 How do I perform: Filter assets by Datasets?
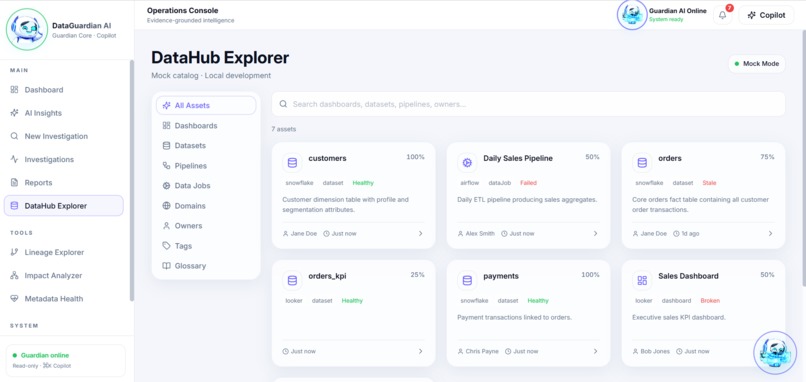tap(206, 145)
